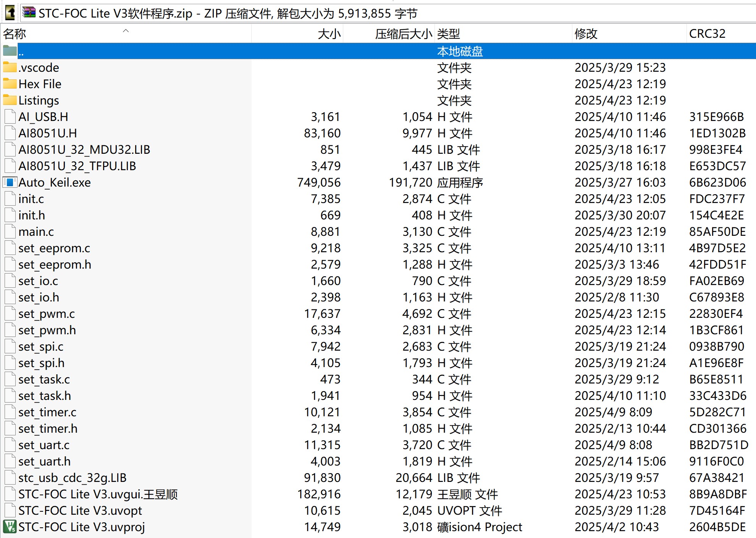Sort by the 压缩后大小 column header
Image resolution: width=756 pixels, height=538 pixels.
[x=389, y=34]
